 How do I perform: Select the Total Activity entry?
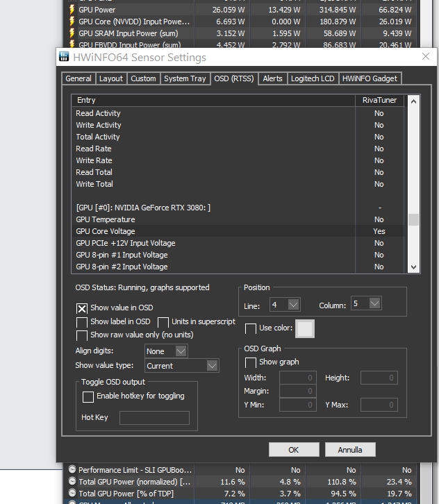(238, 137)
